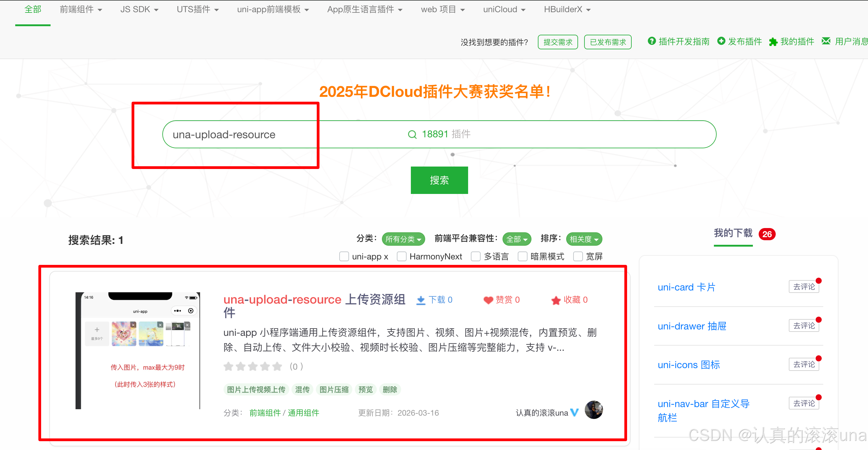The width and height of the screenshot is (868, 450).
Task: Open the 所有分类 category dropdown
Action: coord(403,239)
